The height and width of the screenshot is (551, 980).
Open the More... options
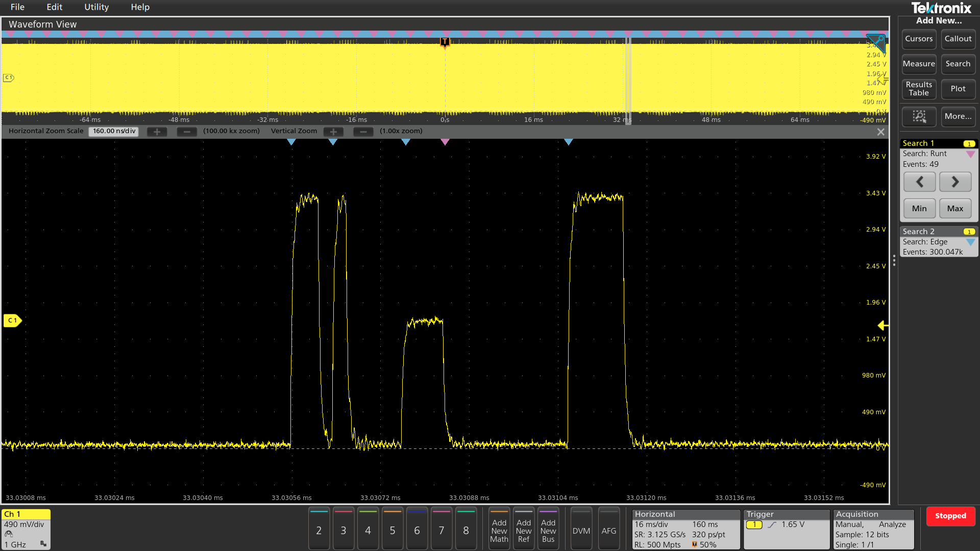[958, 116]
